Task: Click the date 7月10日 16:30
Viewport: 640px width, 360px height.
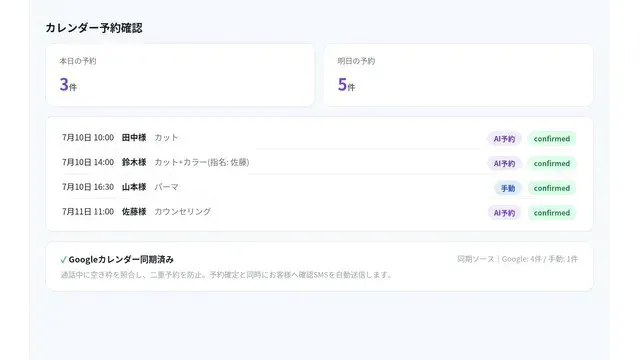Action: (88, 187)
